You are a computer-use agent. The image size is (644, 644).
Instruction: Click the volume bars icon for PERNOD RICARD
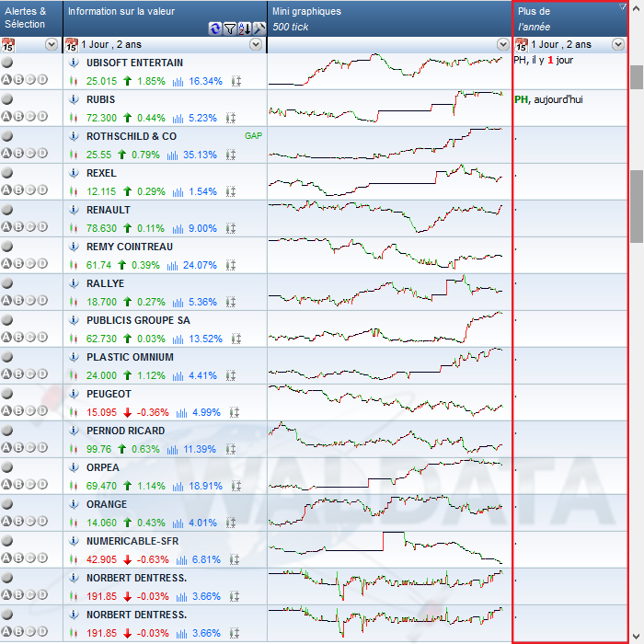[x=173, y=450]
